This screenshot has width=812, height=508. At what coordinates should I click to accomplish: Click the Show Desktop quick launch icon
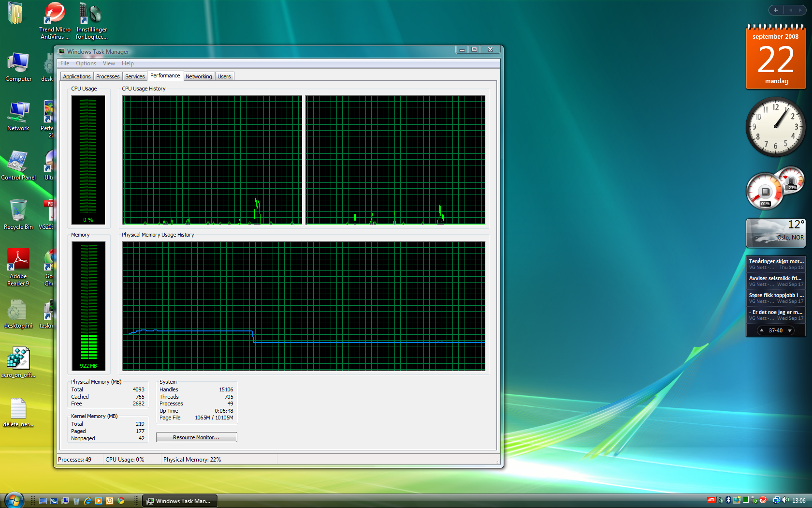(x=43, y=501)
